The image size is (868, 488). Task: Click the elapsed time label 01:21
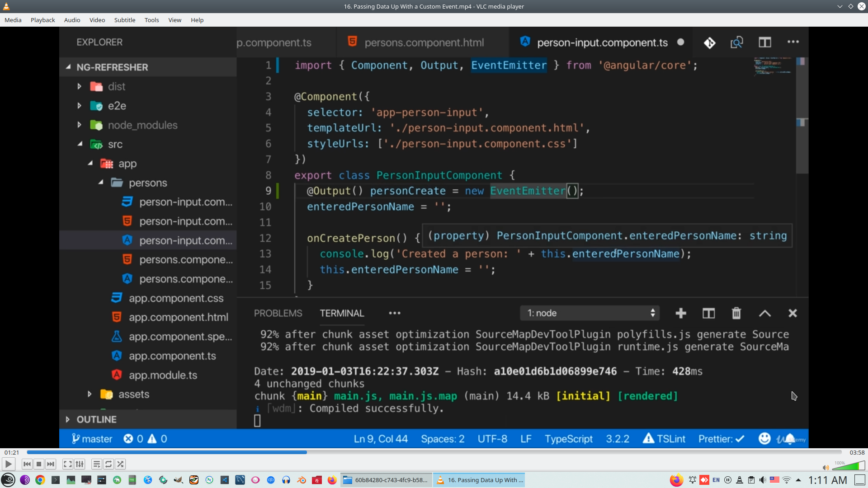coord(12,452)
